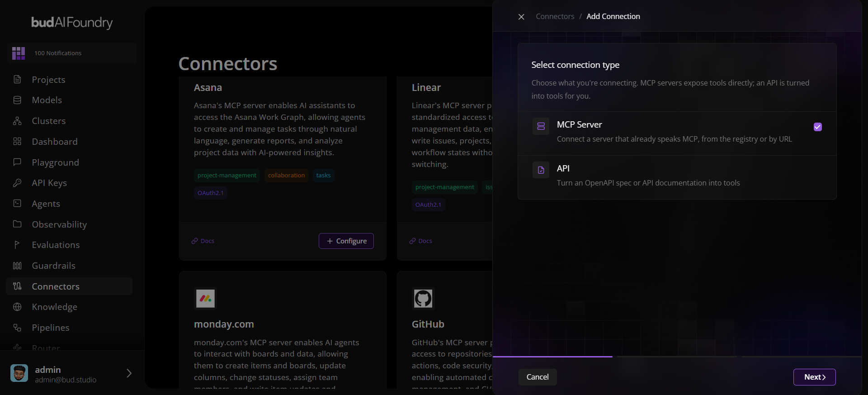Click the Knowledge globe icon
The height and width of the screenshot is (395, 868).
click(17, 307)
